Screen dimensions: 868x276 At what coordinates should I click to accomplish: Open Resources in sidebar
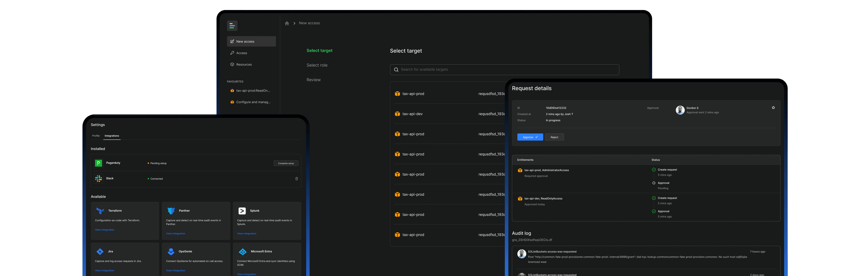[x=244, y=65]
